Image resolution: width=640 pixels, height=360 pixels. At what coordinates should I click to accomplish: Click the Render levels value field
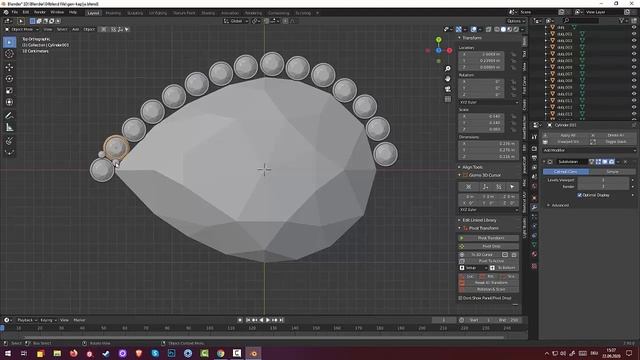603,187
